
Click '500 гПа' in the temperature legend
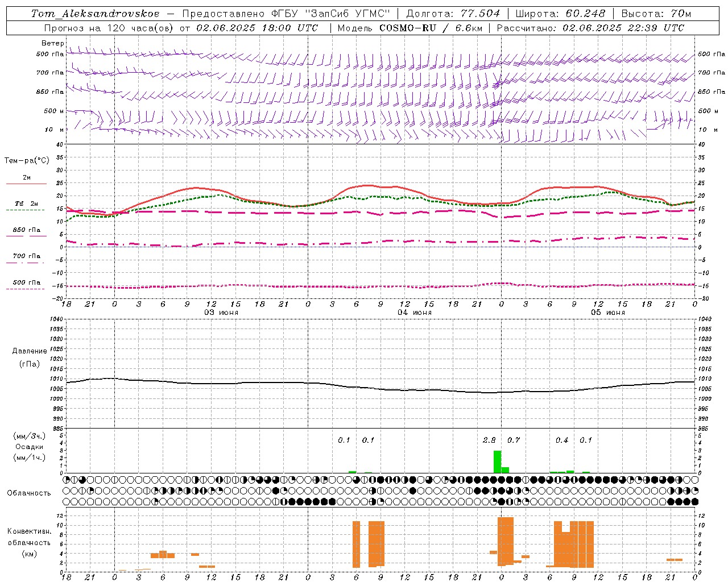coord(27,282)
